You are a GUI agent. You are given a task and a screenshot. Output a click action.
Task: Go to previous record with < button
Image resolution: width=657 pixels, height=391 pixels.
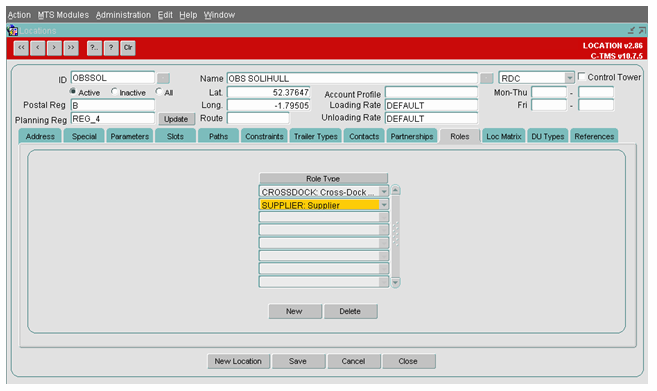pos(38,48)
